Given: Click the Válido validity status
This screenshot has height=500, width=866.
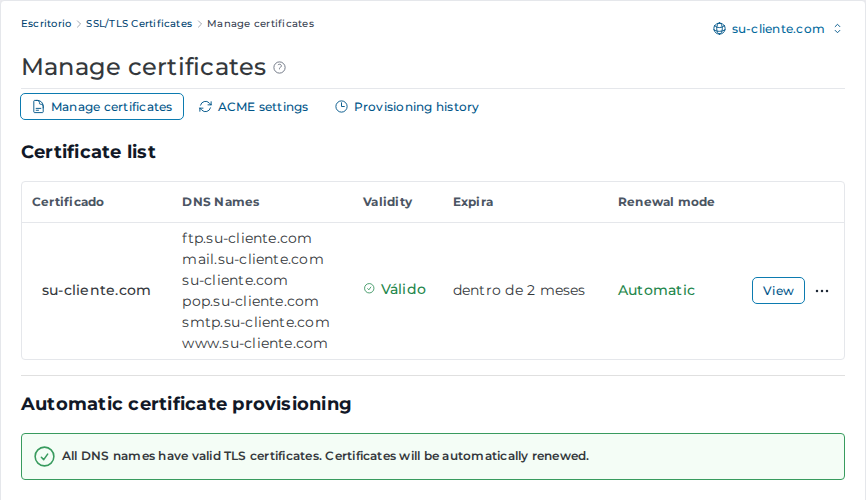Looking at the screenshot, I should [x=395, y=289].
